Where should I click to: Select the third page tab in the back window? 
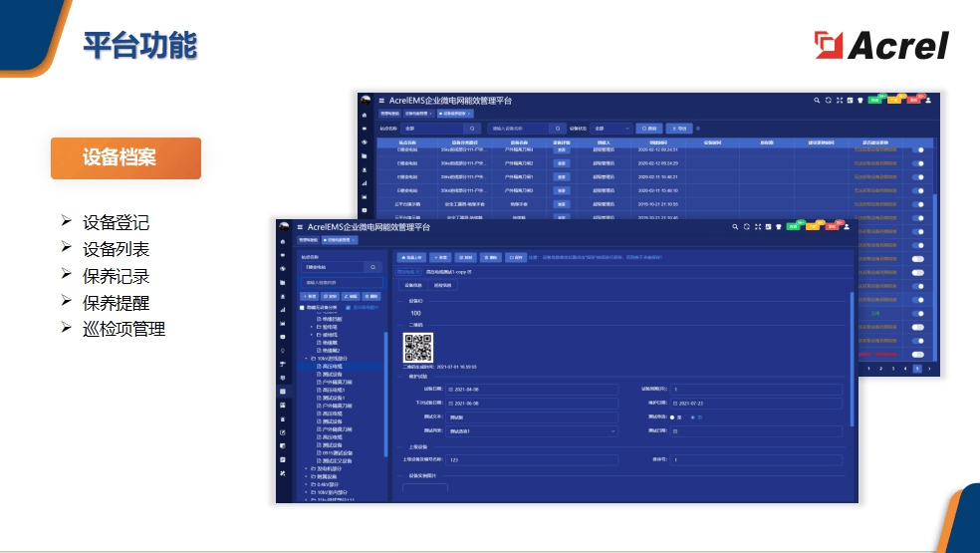455,114
